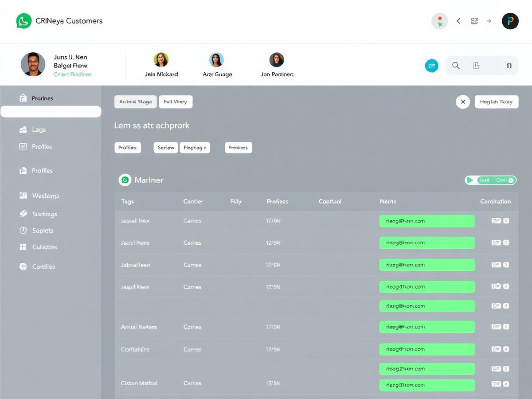532x399 pixels.
Task: Open the Juns U. Nen profile photo
Action: coord(33,64)
